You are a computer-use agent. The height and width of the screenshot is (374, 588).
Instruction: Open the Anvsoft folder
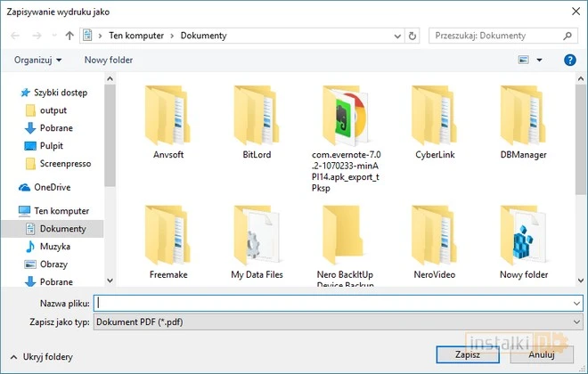(x=168, y=117)
